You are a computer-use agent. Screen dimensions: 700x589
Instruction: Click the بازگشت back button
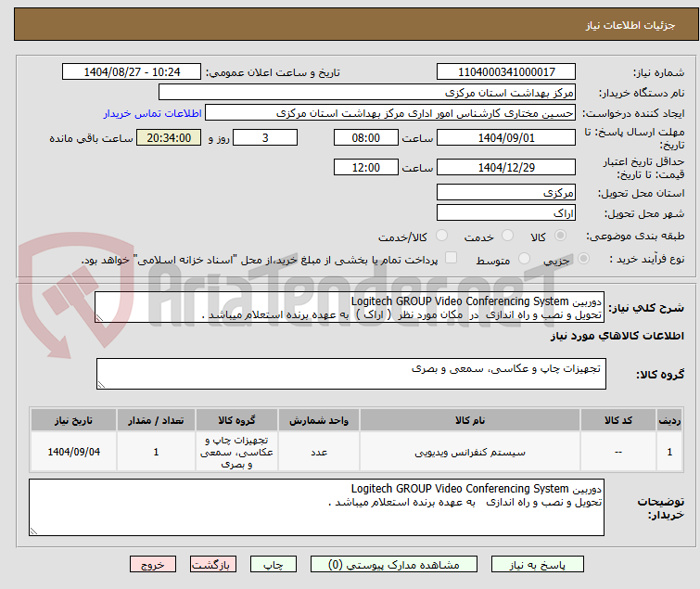[213, 565]
